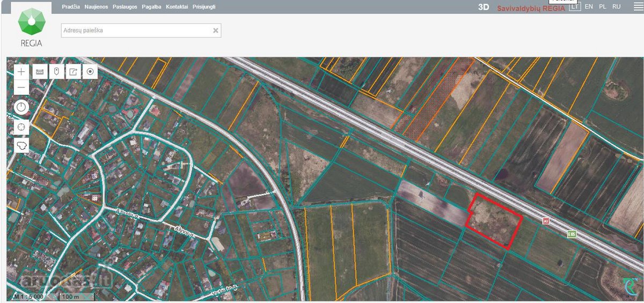Open the Naujienos menu item

97,7
